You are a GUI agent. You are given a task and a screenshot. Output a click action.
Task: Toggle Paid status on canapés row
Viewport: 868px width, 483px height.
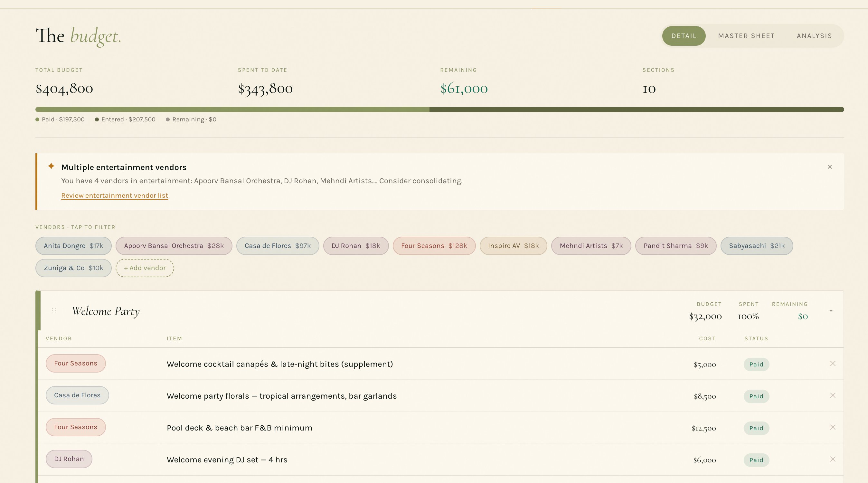tap(756, 365)
